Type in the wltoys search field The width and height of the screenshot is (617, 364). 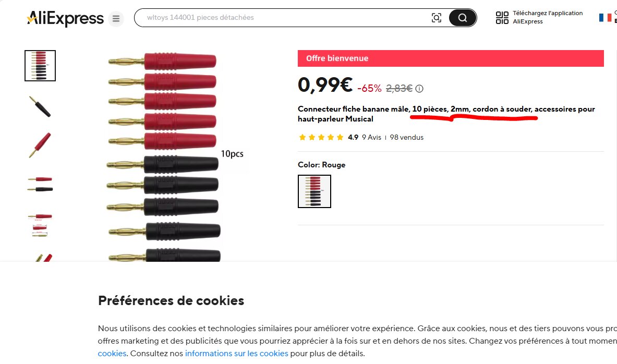(282, 18)
